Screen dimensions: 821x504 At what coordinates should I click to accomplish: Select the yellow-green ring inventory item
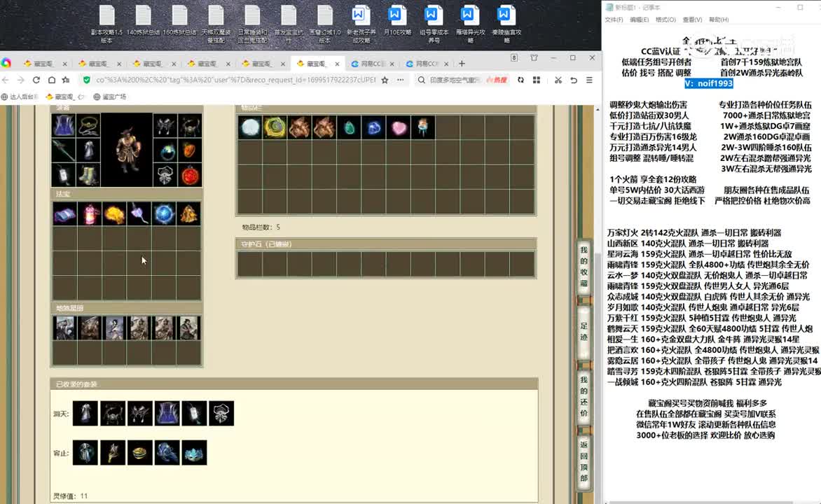click(x=275, y=127)
